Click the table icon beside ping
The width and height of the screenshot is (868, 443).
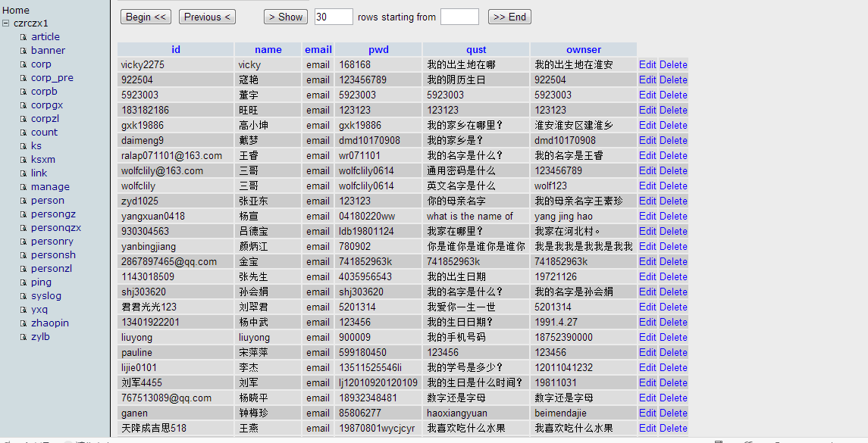click(24, 282)
